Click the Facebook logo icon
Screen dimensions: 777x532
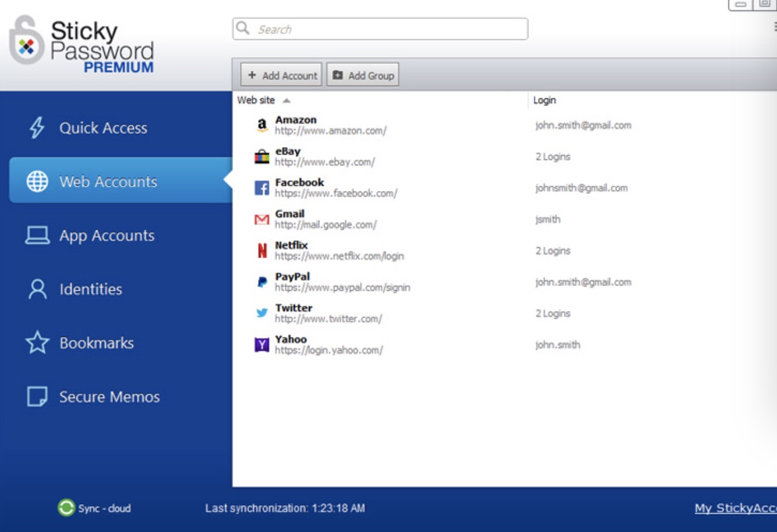coord(262,188)
